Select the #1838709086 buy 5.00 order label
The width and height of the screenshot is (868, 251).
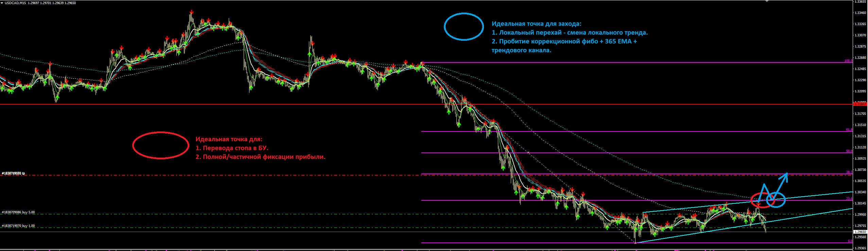click(x=18, y=212)
